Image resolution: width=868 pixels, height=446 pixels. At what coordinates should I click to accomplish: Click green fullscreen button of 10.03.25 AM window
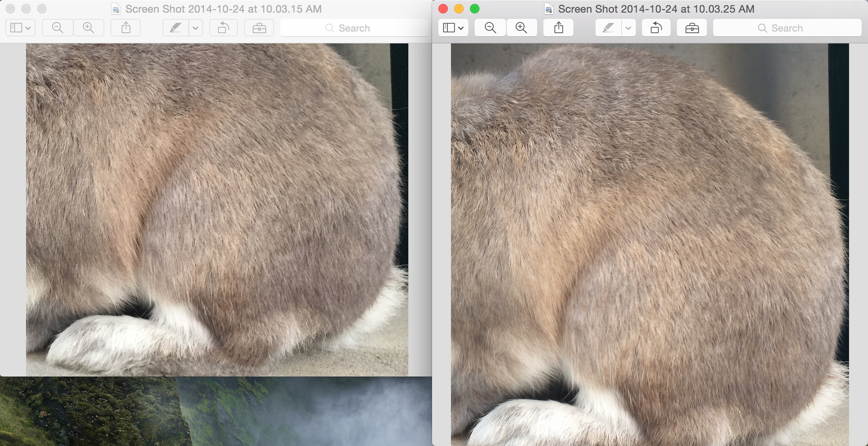[475, 9]
